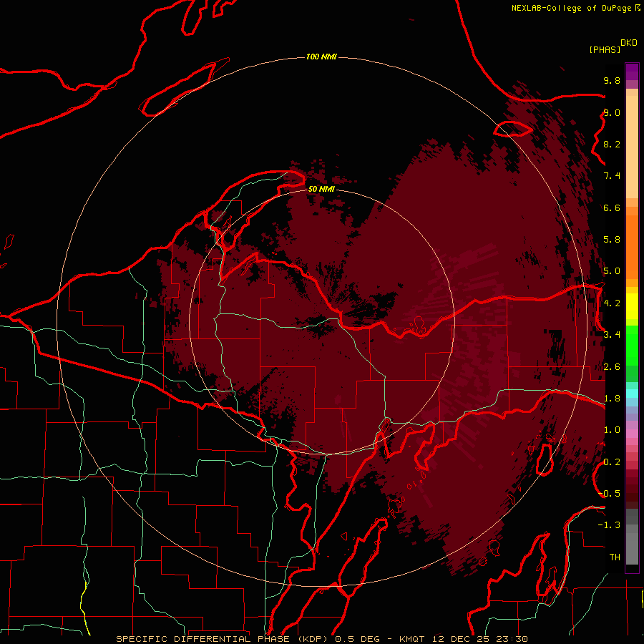Viewport: 644px width, 644px height.
Task: Click the 5.8 value on the scale
Action: 612,240
